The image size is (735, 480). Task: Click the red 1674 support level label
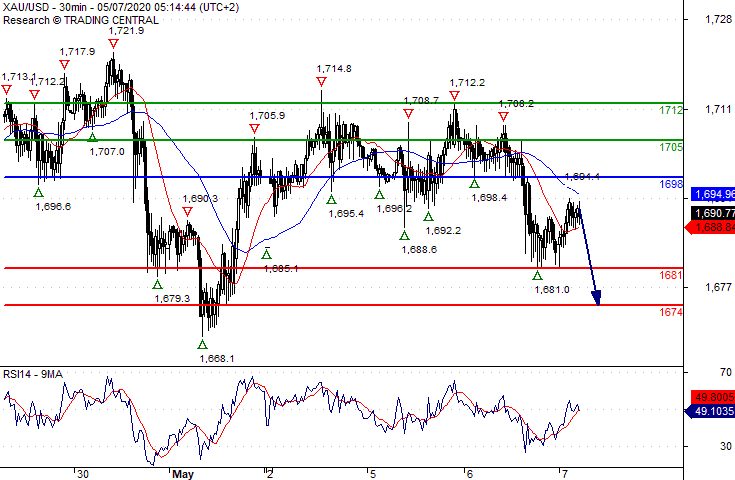click(671, 312)
